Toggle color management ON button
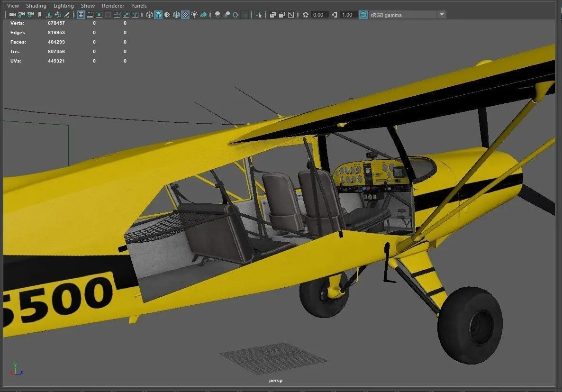562x392 pixels. tap(363, 15)
